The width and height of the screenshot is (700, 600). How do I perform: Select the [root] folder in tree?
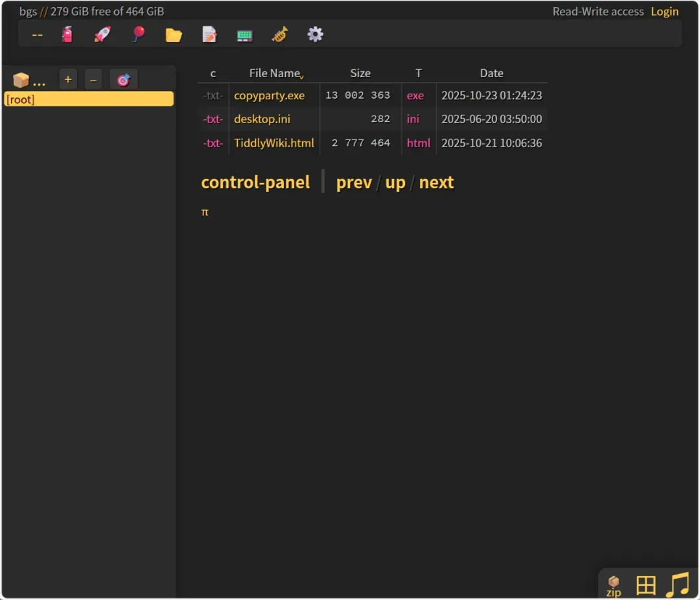(89, 99)
